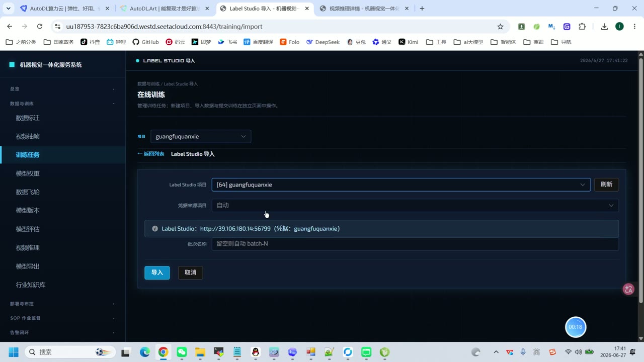Open a new browser tab
644x362 pixels.
pos(422,9)
